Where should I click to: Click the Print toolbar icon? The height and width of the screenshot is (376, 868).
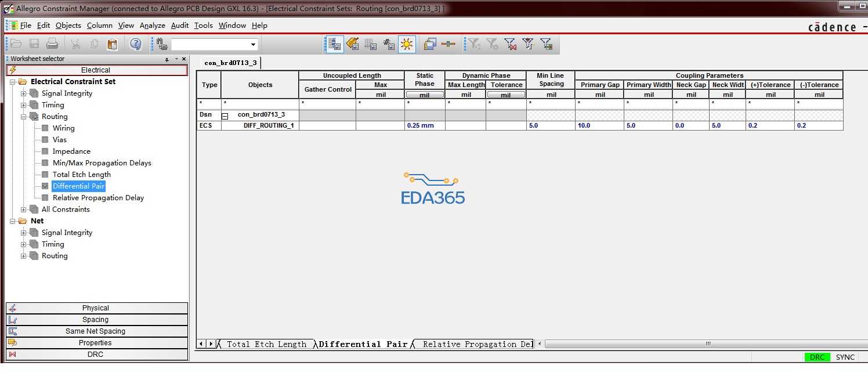(52, 44)
